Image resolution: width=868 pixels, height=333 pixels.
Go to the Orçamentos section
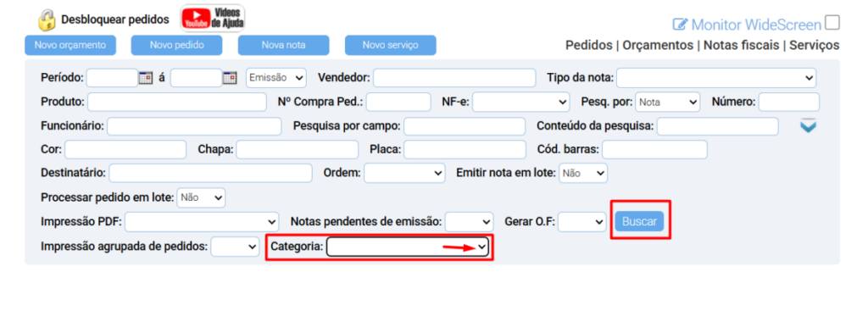point(658,45)
